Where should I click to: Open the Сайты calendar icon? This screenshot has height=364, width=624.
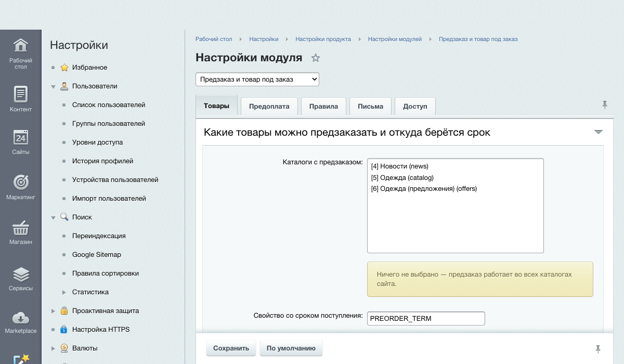pos(21,137)
